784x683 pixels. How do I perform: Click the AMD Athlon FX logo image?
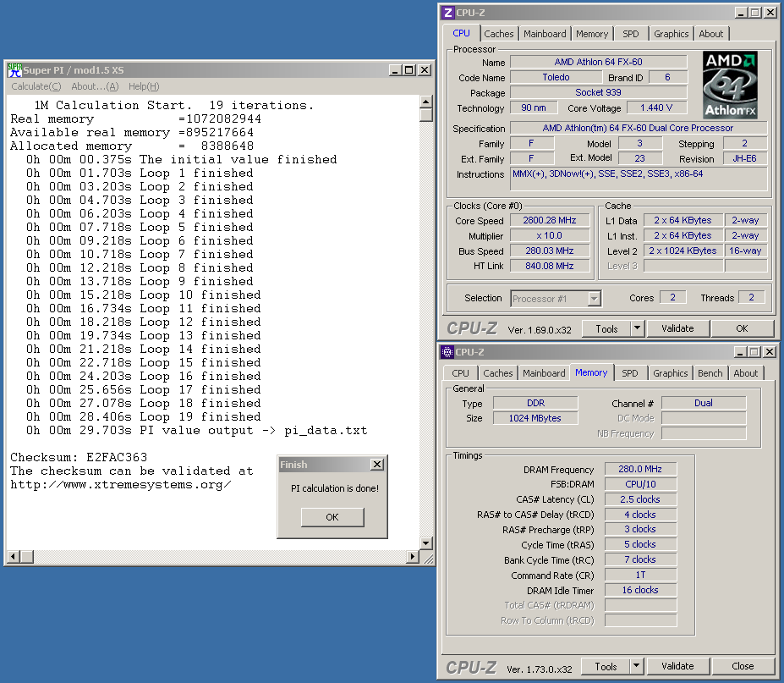730,85
